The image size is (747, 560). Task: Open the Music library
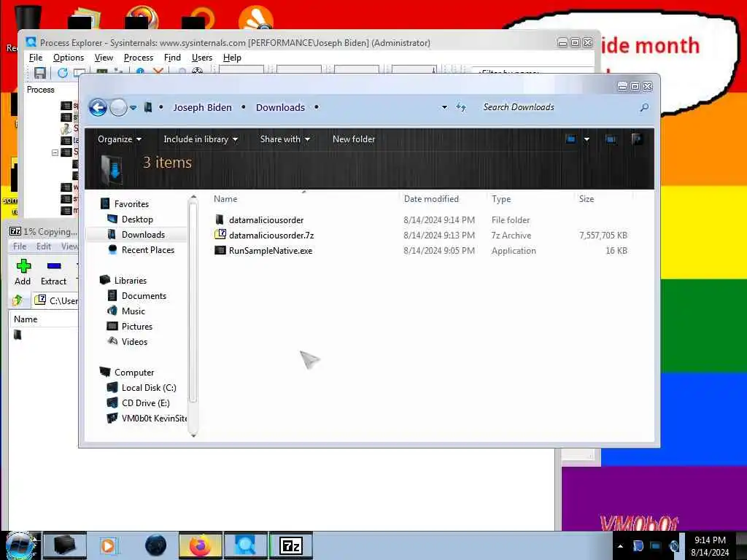(x=133, y=311)
